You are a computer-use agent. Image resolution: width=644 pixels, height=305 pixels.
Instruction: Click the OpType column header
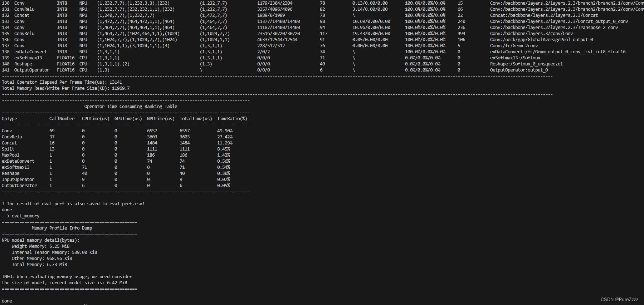pos(9,118)
